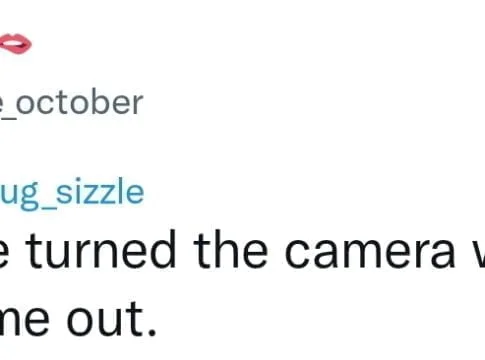Click the word "out." ending the tweet
Viewport: 485px width, 360px height.
pyautogui.click(x=111, y=320)
